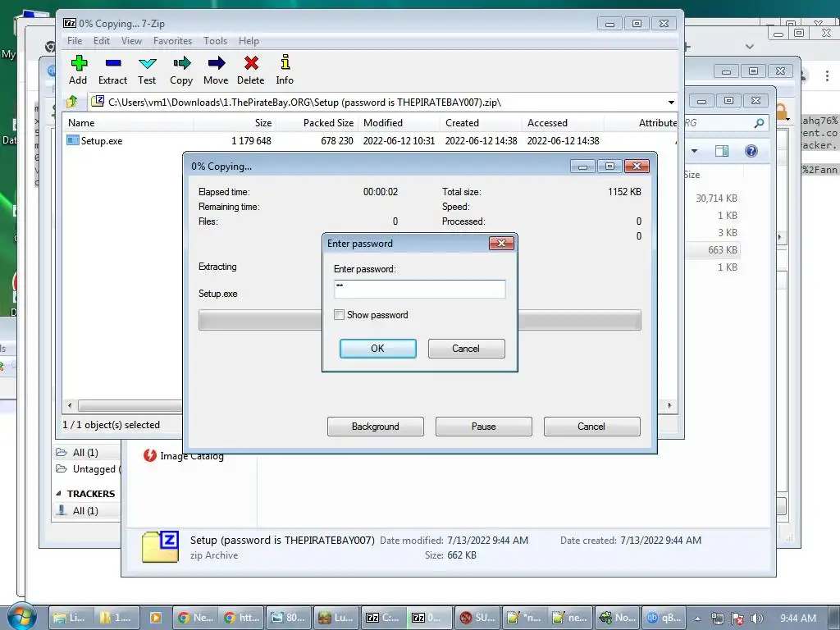Click the Delete toolbar icon
The width and height of the screenshot is (840, 630).
pyautogui.click(x=251, y=70)
